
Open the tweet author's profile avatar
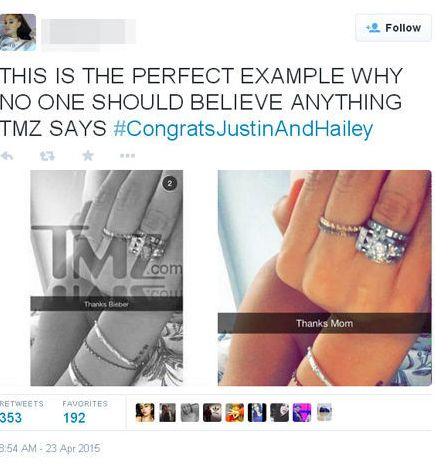click(x=18, y=32)
